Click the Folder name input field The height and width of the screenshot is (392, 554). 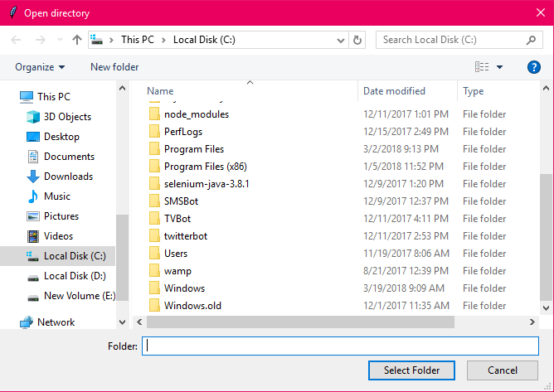tap(340, 346)
